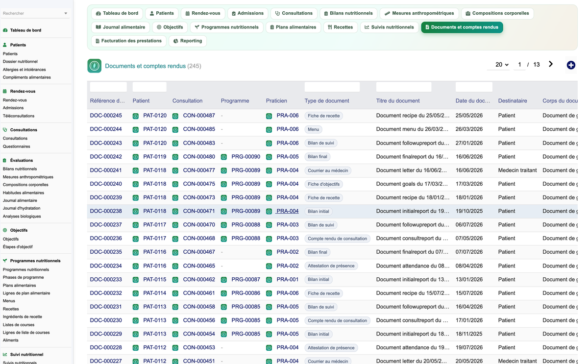Open document DOC-000245 link
Image resolution: width=588 pixels, height=364 pixels.
point(106,116)
